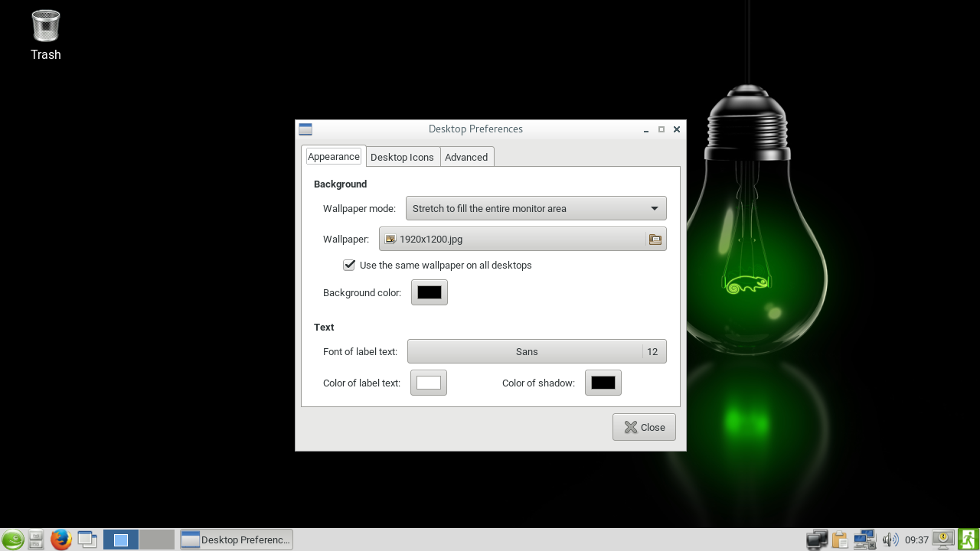
Task: Open the clipboard manager tray icon
Action: 841,540
